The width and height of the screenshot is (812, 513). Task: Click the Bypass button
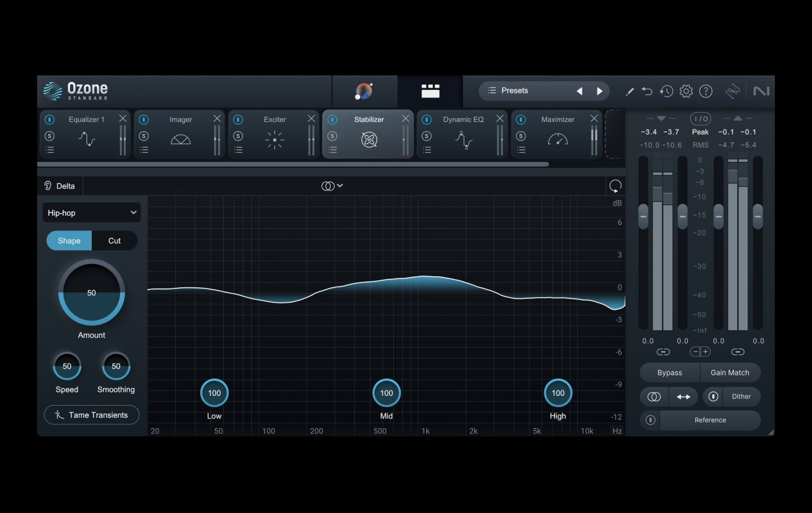670,373
